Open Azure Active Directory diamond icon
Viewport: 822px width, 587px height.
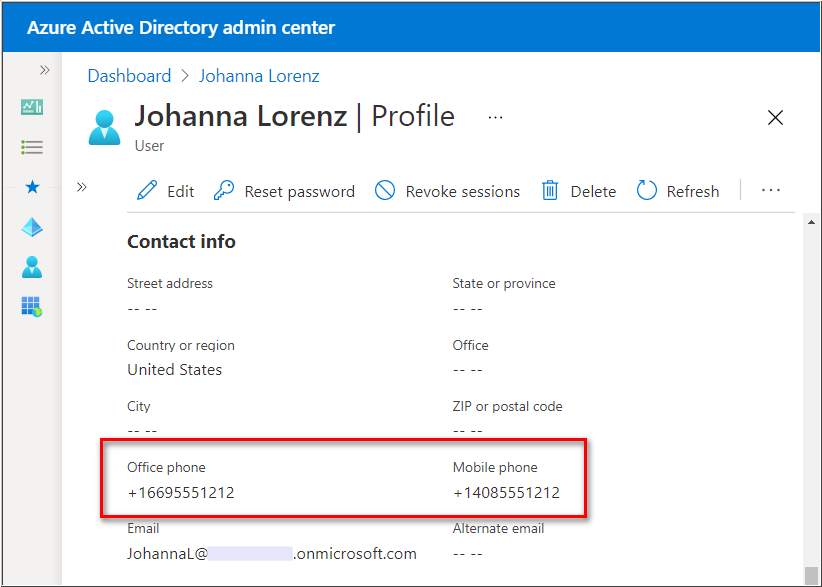[32, 227]
